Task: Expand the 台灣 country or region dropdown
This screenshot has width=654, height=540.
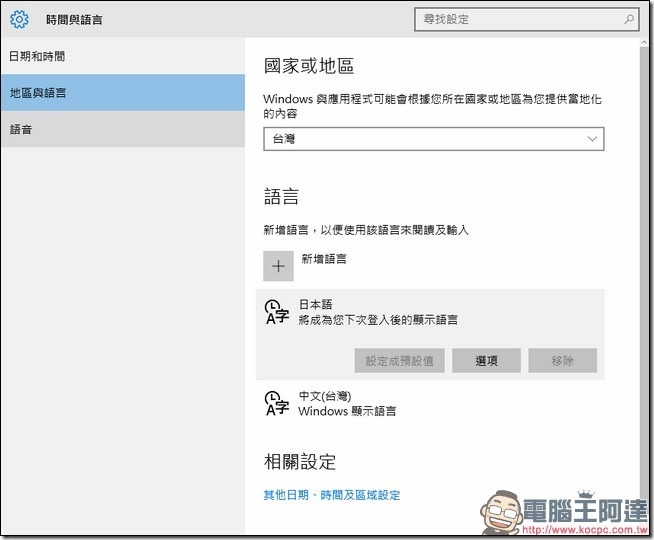Action: coord(434,139)
